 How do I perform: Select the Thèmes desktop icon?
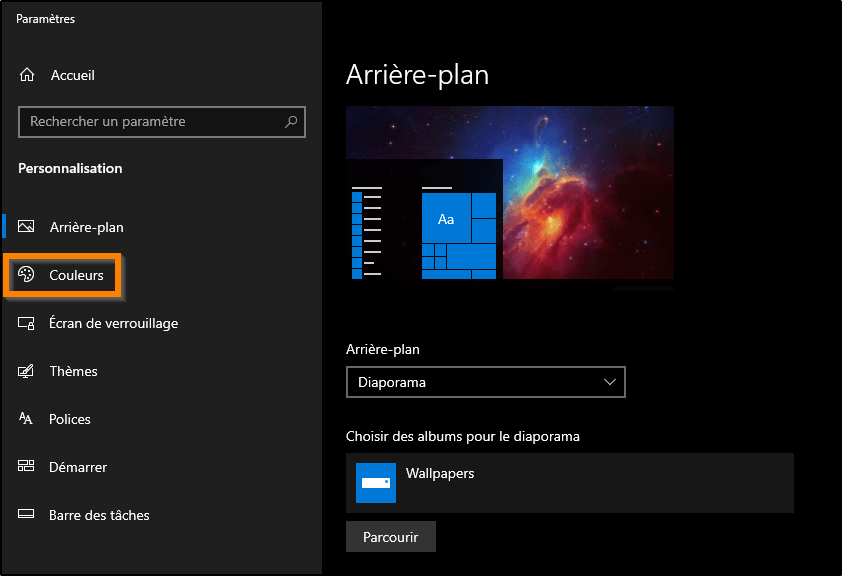(x=25, y=371)
